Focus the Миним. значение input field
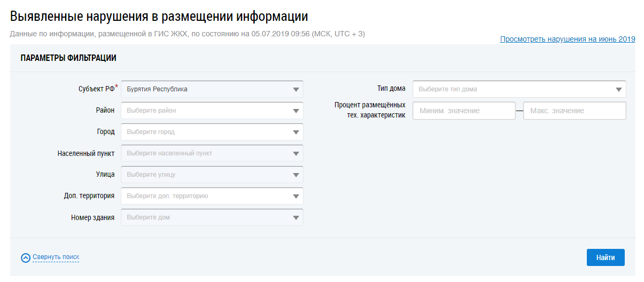Viewport: 644px width, 282px height. coord(464,111)
